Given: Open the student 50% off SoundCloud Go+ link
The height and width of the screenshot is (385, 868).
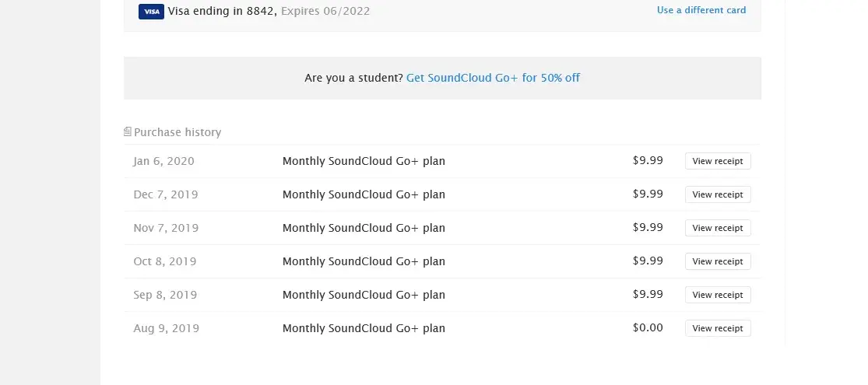Looking at the screenshot, I should click(x=493, y=78).
